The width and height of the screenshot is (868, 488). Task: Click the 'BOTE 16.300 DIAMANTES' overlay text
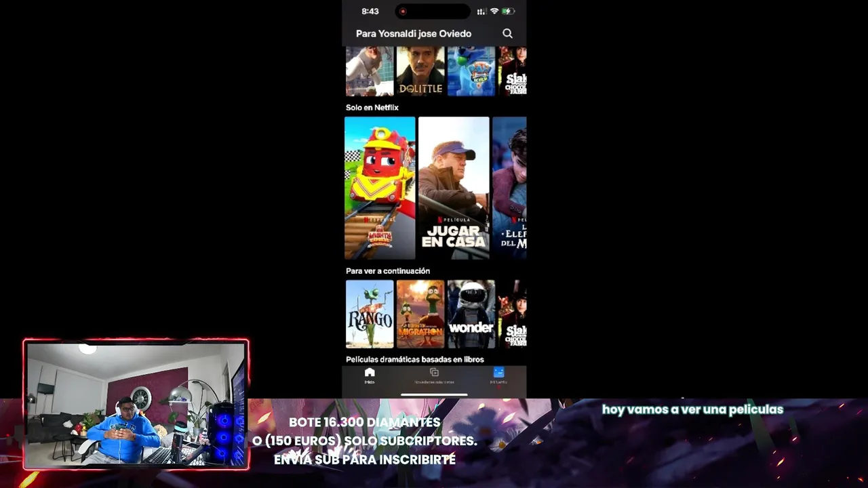tap(365, 422)
